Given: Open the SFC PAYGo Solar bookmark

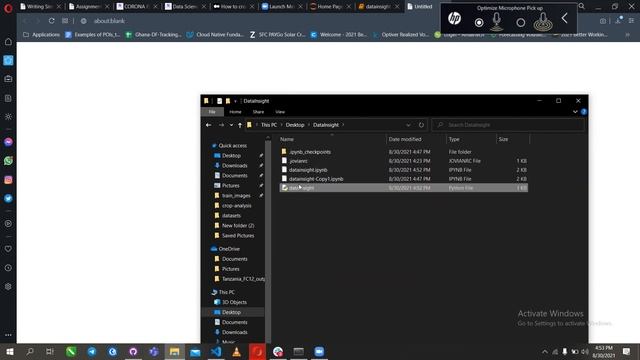Looking at the screenshot, I should 278,35.
